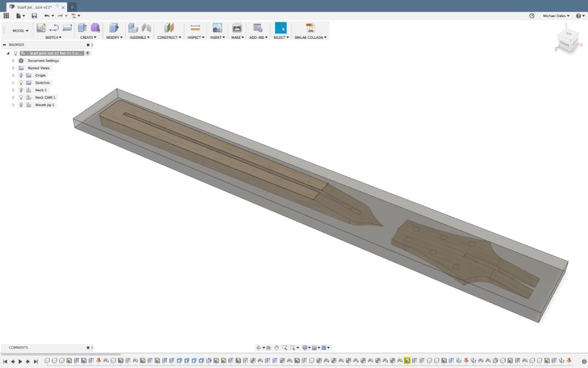The image size is (588, 368).
Task: Open the MODIFY menu
Action: click(115, 38)
